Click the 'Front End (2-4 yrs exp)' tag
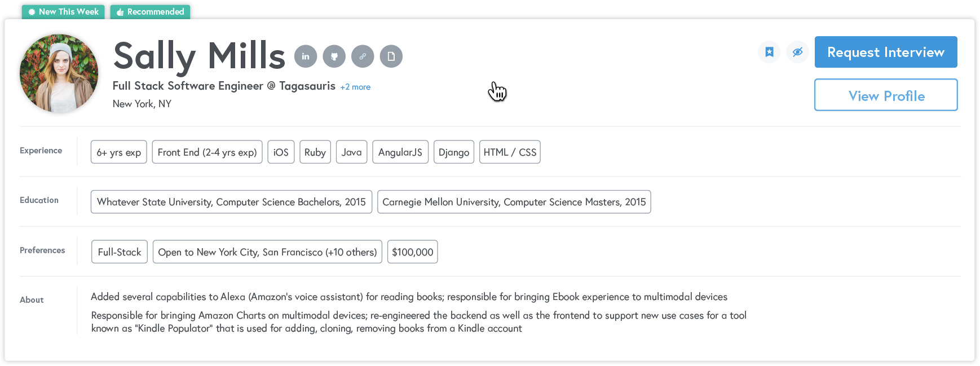Viewport: 980px width, 366px height. 207,152
